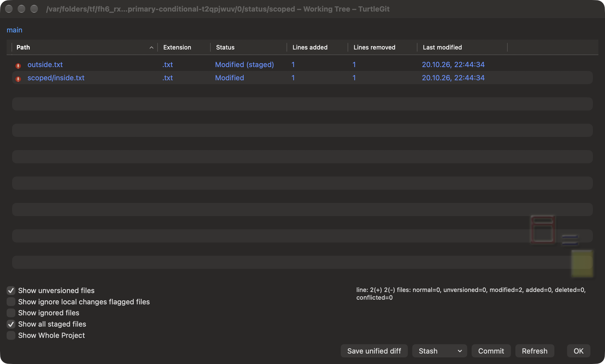605x364 pixels.
Task: Enable Show ignore local changes flagged files
Action: [x=11, y=302]
